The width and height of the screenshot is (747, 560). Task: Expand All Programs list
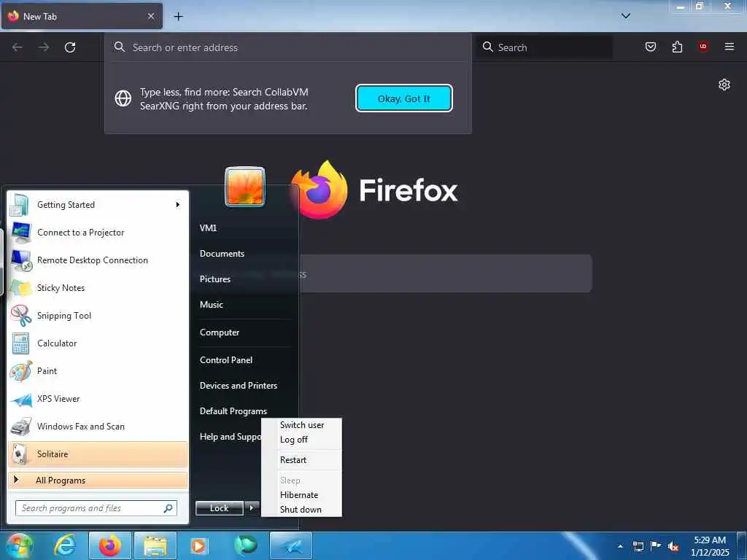pos(98,480)
